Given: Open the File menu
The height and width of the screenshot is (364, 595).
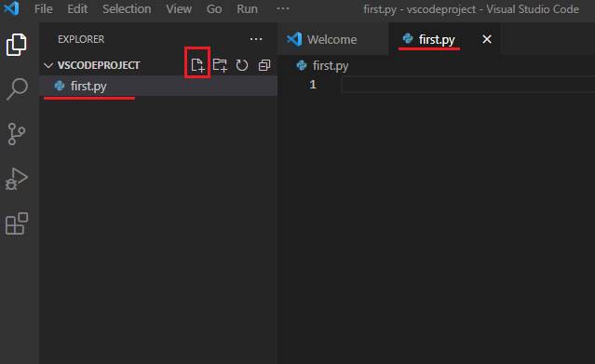Looking at the screenshot, I should coord(43,8).
